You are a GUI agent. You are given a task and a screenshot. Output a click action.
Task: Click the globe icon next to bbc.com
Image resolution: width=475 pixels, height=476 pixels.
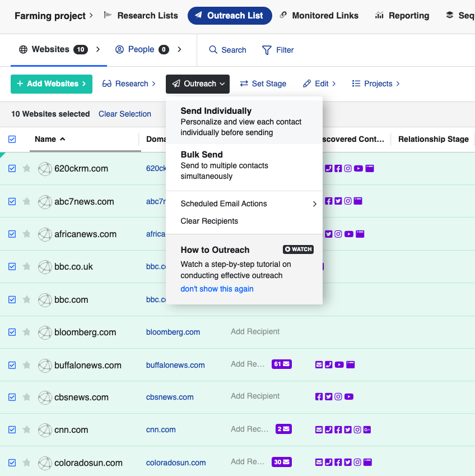pyautogui.click(x=45, y=299)
